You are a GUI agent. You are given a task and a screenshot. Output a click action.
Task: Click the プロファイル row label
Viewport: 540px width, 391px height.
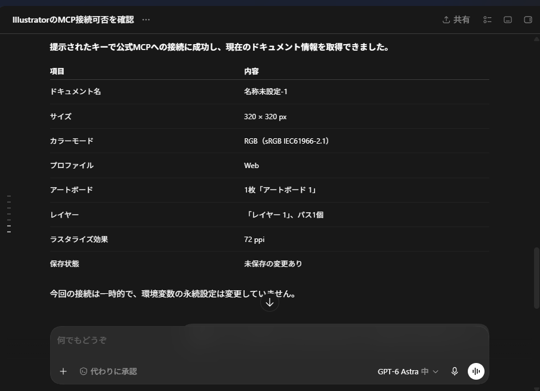(x=72, y=165)
